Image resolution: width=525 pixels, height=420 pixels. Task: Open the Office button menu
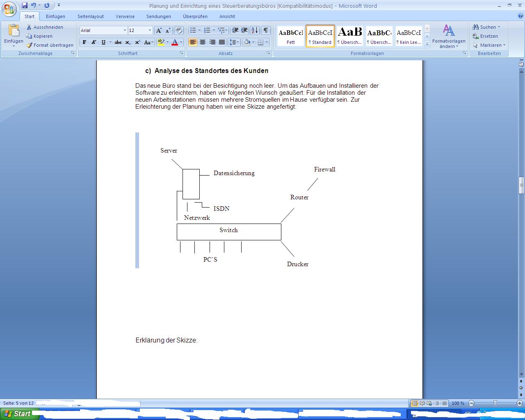click(x=10, y=8)
